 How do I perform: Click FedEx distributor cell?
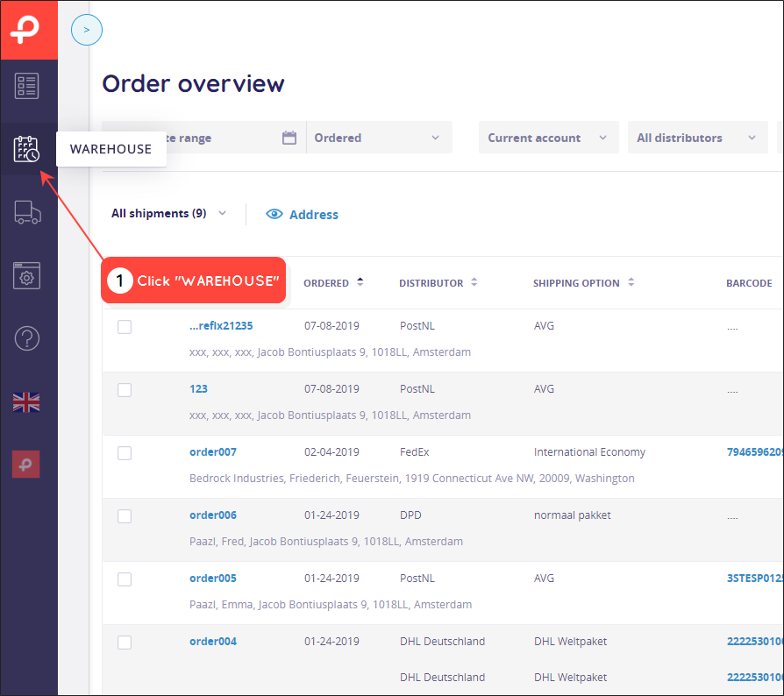pyautogui.click(x=415, y=452)
